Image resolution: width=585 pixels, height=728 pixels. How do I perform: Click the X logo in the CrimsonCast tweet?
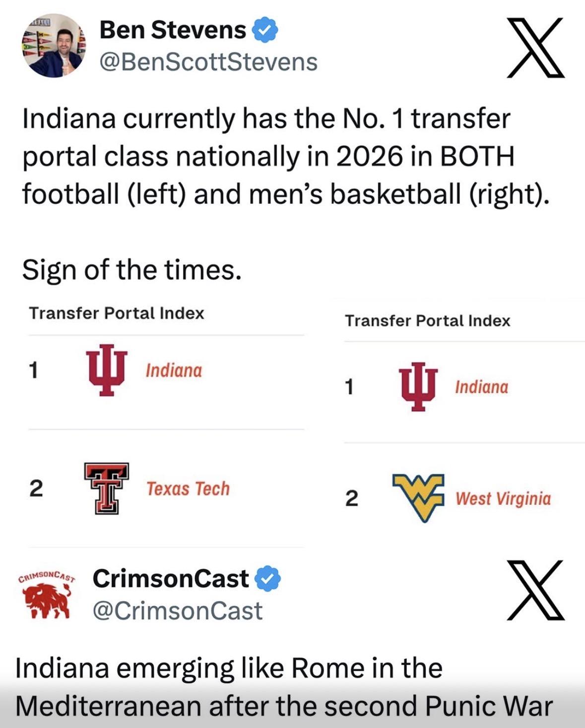click(x=535, y=590)
